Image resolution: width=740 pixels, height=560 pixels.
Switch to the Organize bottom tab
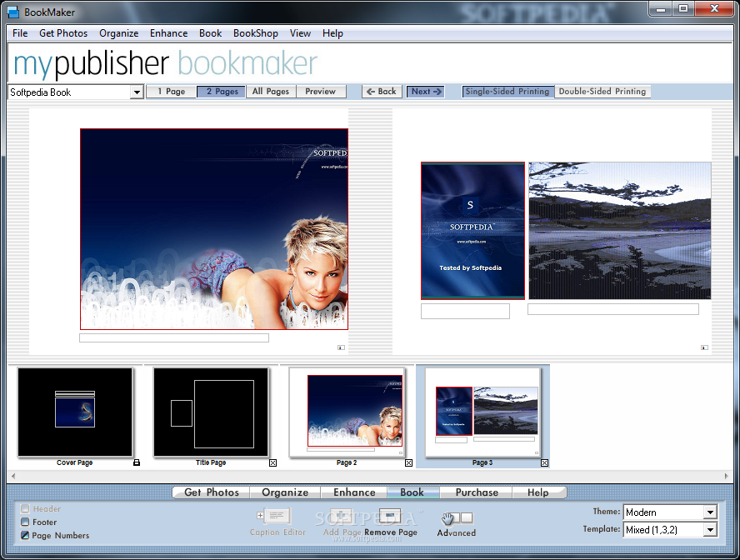click(285, 492)
